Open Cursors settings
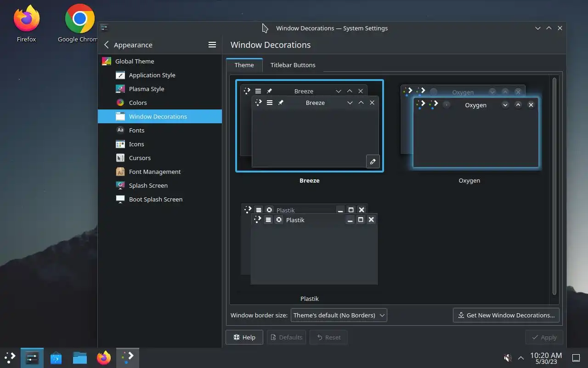588x368 pixels. tap(160, 158)
